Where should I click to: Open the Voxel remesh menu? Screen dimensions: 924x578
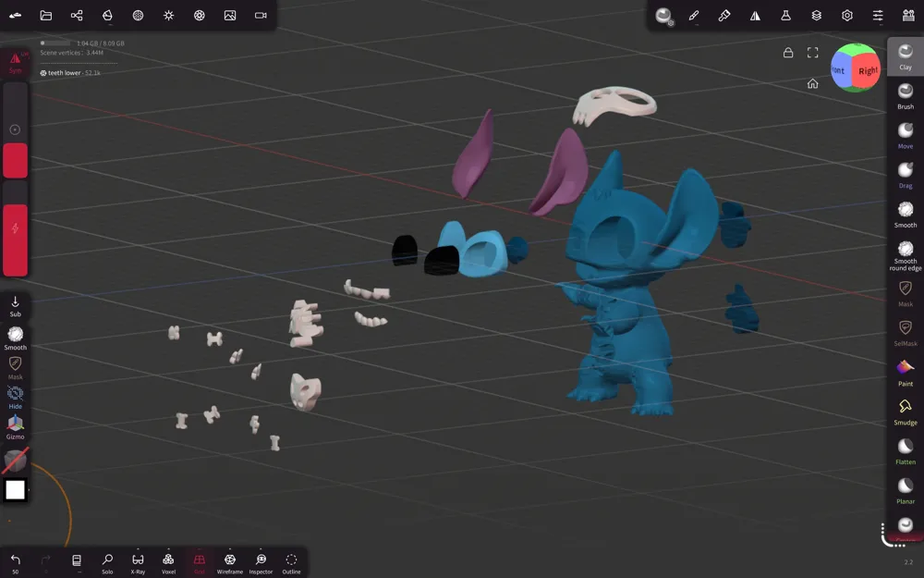[x=168, y=563]
